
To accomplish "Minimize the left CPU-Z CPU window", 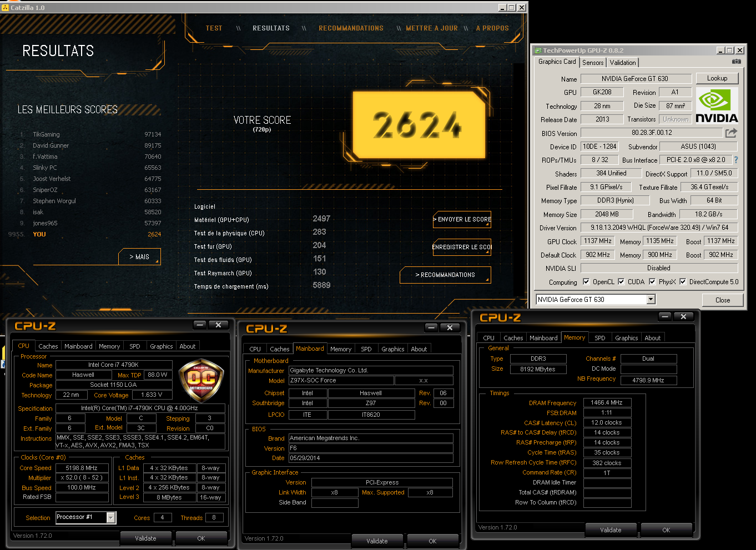I will [200, 325].
